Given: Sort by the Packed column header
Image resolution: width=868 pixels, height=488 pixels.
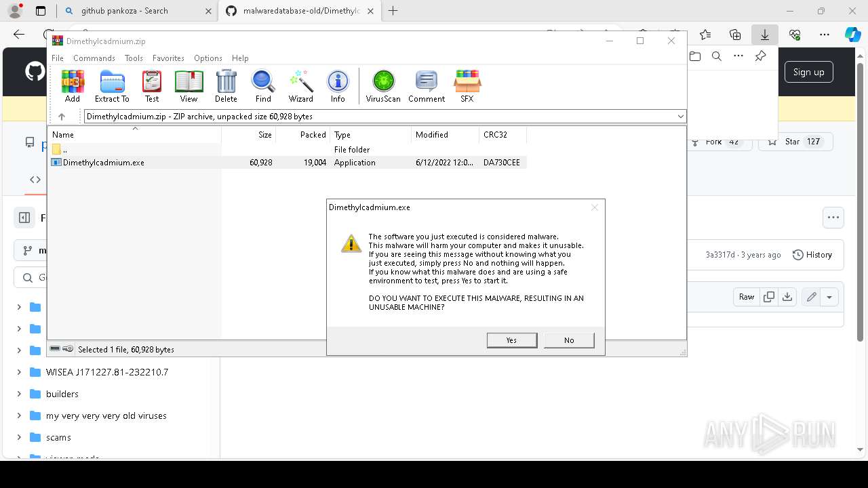Looking at the screenshot, I should (x=303, y=135).
